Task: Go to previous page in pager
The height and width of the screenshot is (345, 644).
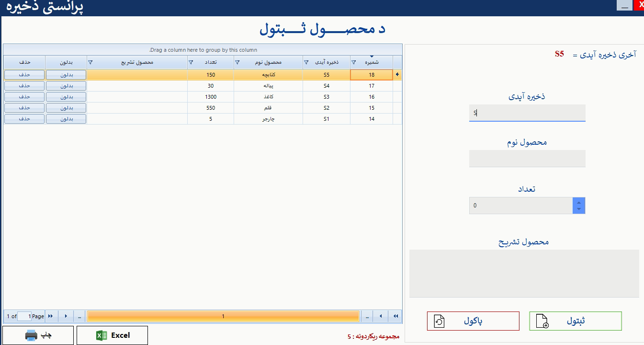Action: 381,316
